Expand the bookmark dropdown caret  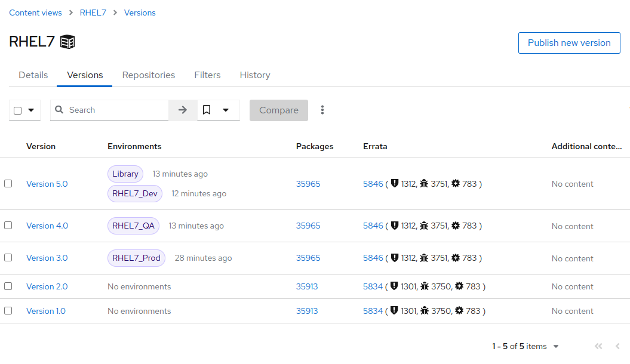click(226, 110)
